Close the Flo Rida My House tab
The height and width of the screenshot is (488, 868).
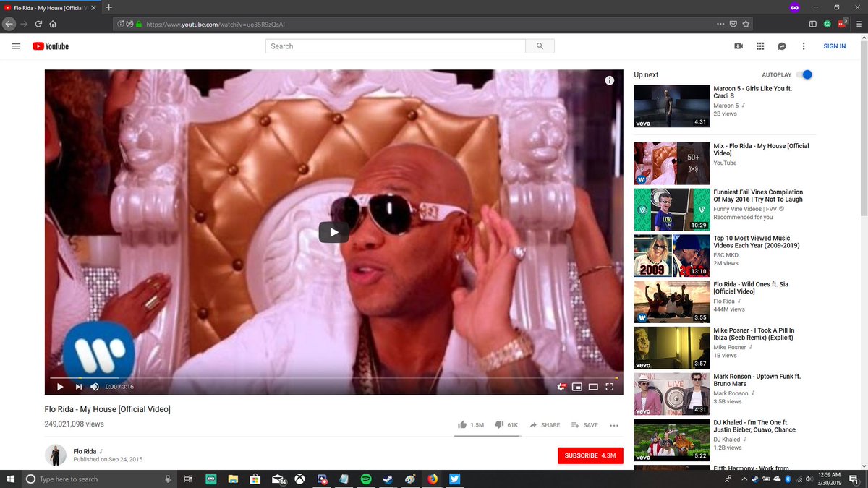point(93,7)
